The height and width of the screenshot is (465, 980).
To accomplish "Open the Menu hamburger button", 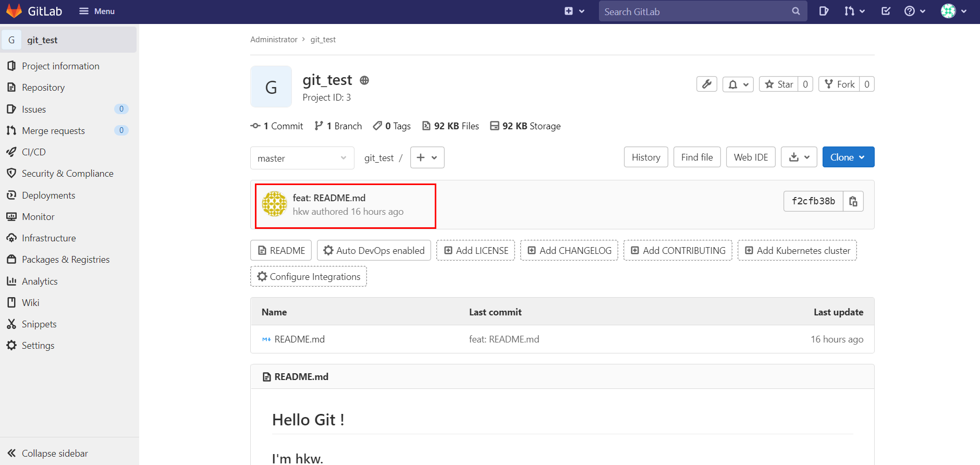I will pyautogui.click(x=96, y=11).
